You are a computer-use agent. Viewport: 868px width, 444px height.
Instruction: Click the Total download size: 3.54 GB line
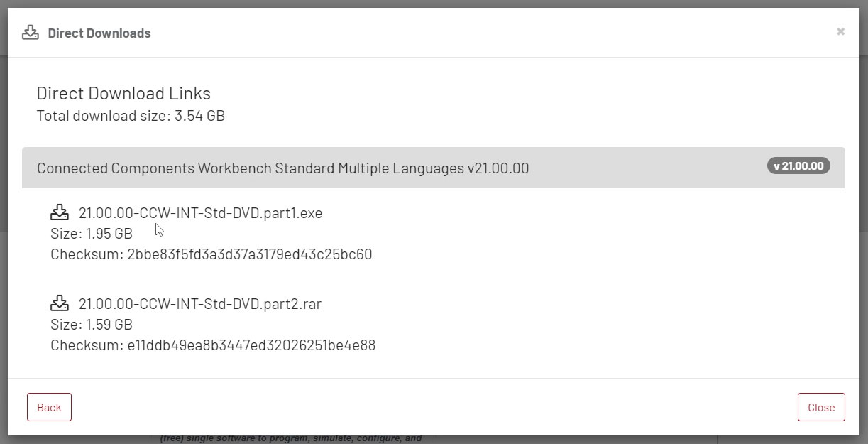pos(131,116)
